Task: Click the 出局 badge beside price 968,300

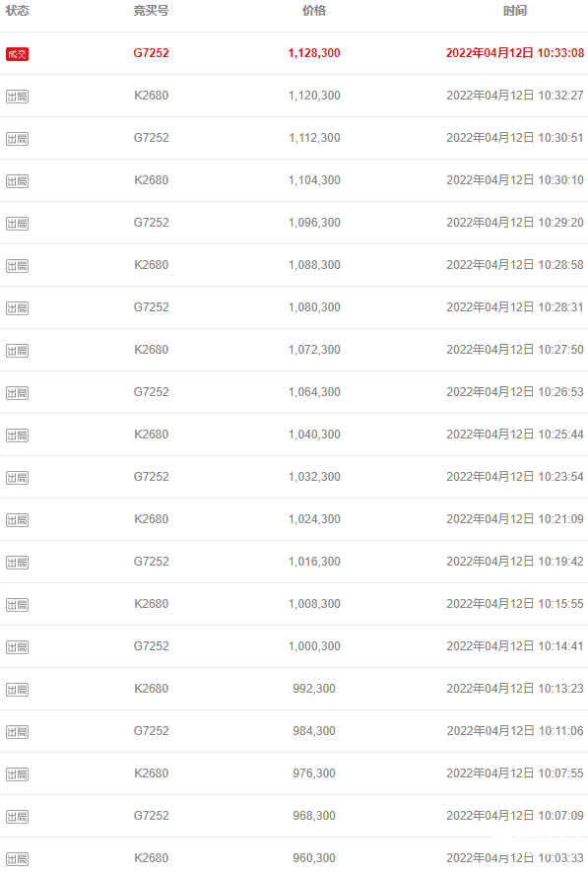Action: pyautogui.click(x=17, y=817)
